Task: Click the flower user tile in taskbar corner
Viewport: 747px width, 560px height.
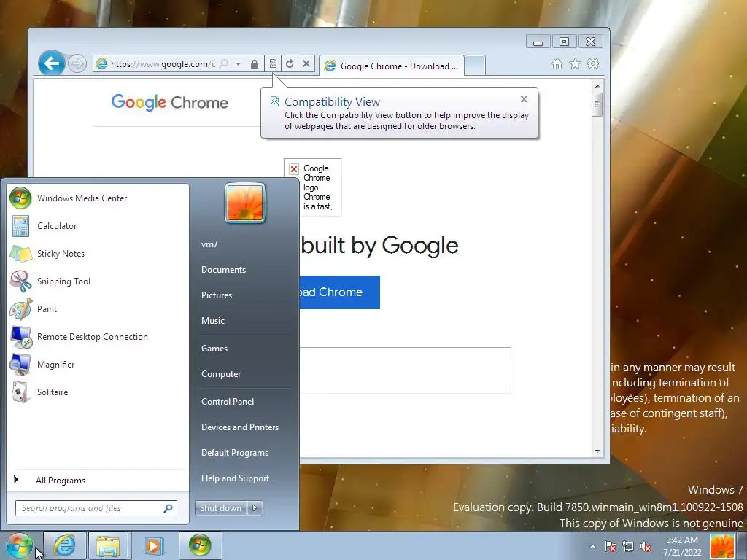Action: coord(722,546)
